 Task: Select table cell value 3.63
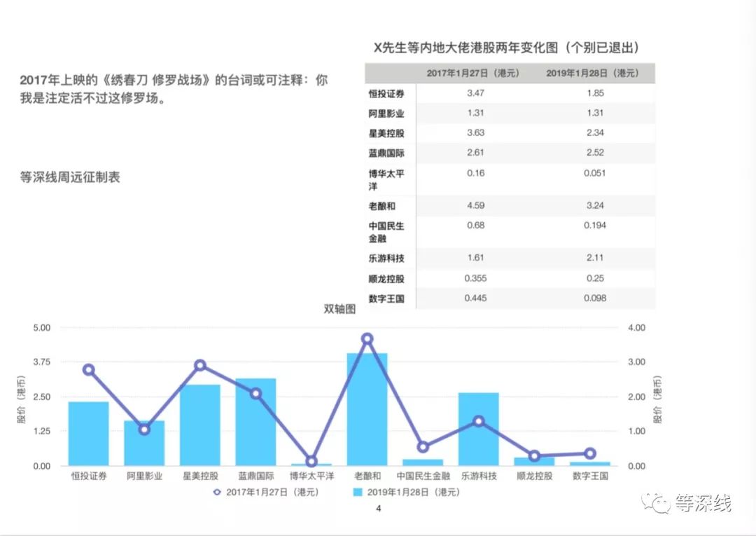[475, 132]
